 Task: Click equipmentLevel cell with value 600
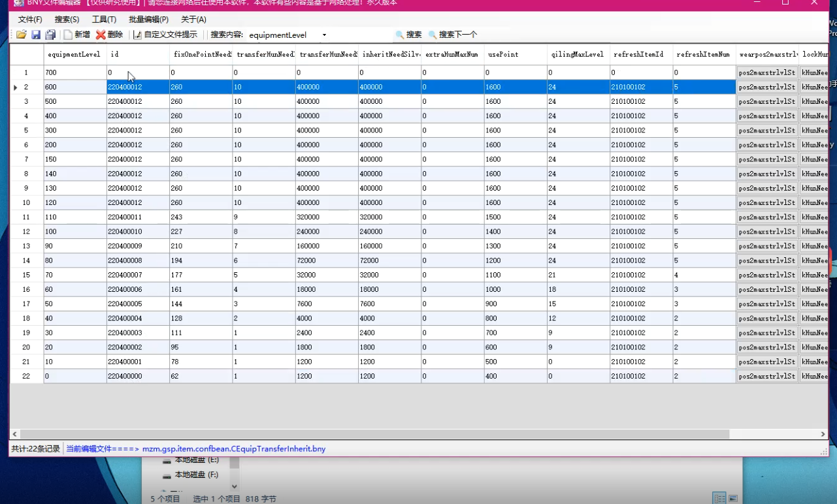click(x=75, y=87)
